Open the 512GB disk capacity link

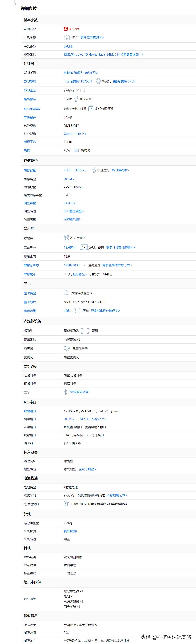pyautogui.click(x=69, y=203)
